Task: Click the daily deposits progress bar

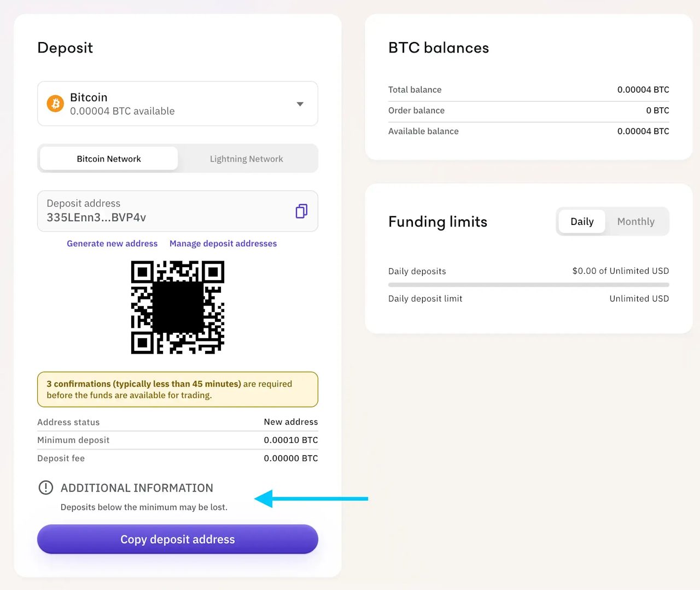Action: pyautogui.click(x=528, y=285)
